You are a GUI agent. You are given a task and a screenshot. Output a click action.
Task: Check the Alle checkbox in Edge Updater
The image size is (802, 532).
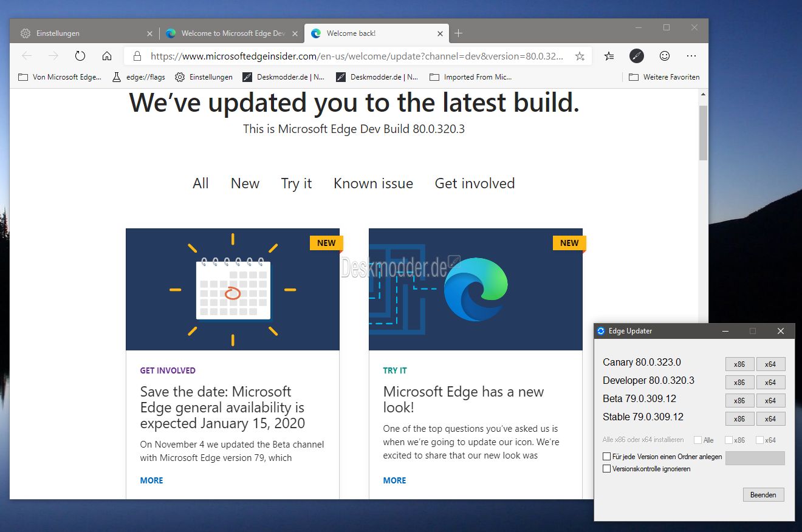click(x=697, y=440)
